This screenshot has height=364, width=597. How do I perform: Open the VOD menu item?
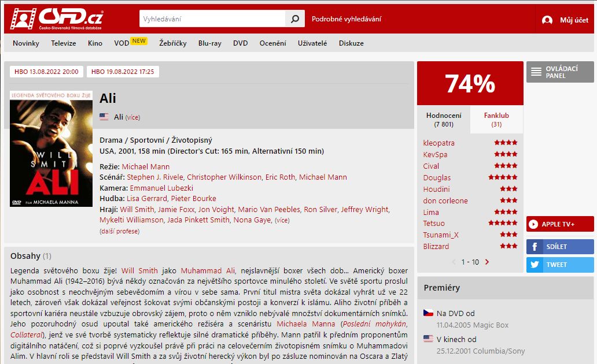coord(121,43)
